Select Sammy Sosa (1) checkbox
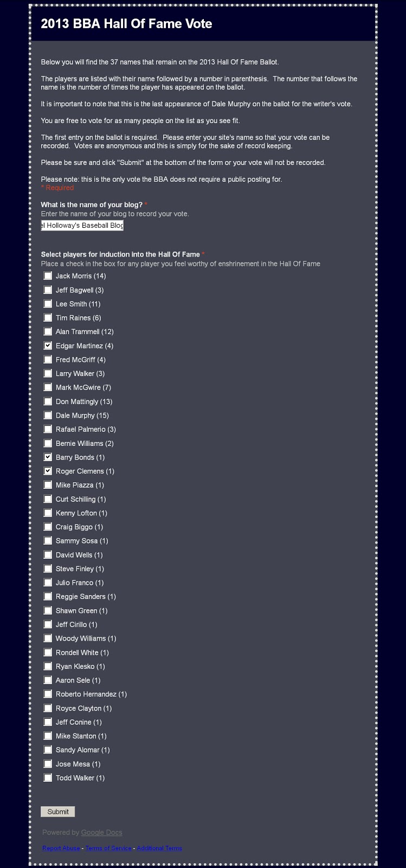The image size is (406, 868). [x=48, y=541]
